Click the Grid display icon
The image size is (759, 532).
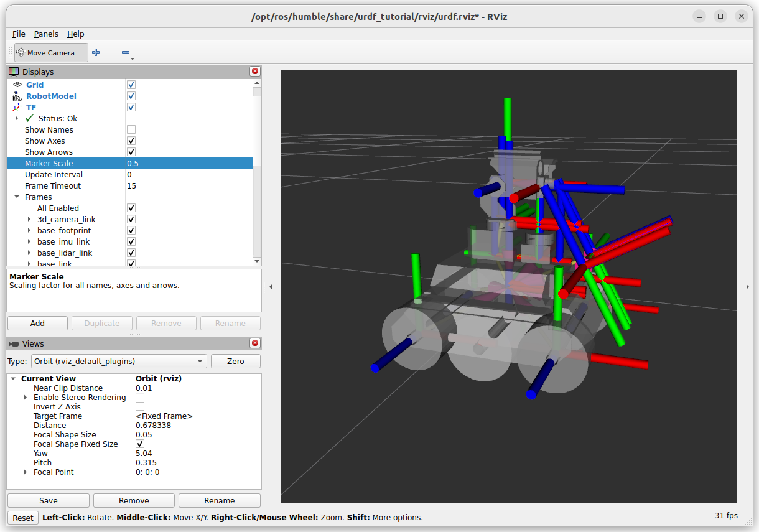17,85
